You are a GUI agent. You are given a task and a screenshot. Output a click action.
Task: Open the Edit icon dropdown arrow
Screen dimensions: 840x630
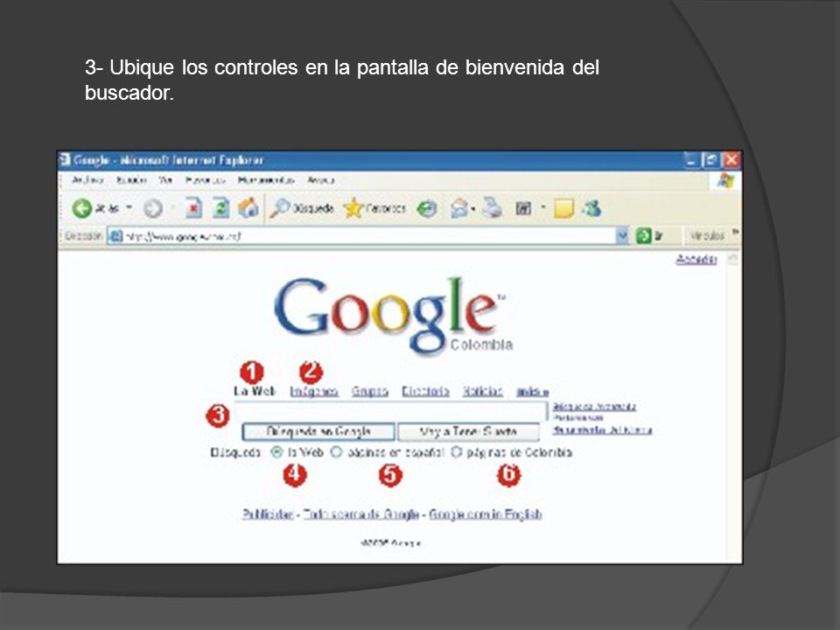click(542, 206)
